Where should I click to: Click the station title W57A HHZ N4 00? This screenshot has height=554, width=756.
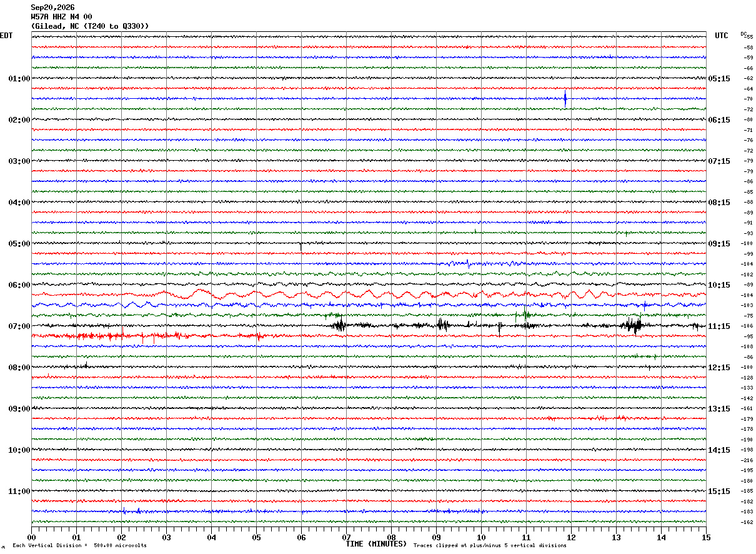62,17
